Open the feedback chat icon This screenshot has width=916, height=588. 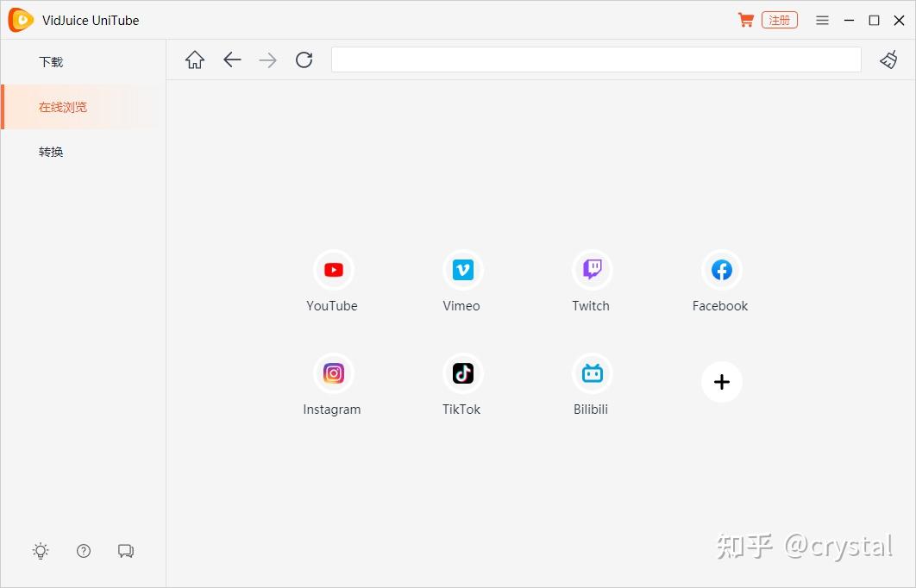click(x=126, y=550)
